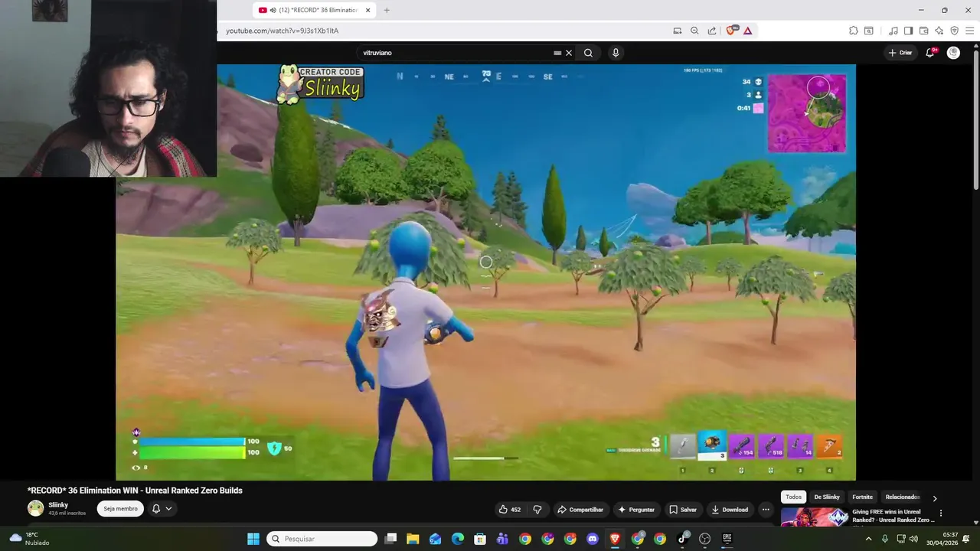Screen dimensions: 980x551
Task: Dislike the video with thumbs down
Action: point(537,510)
